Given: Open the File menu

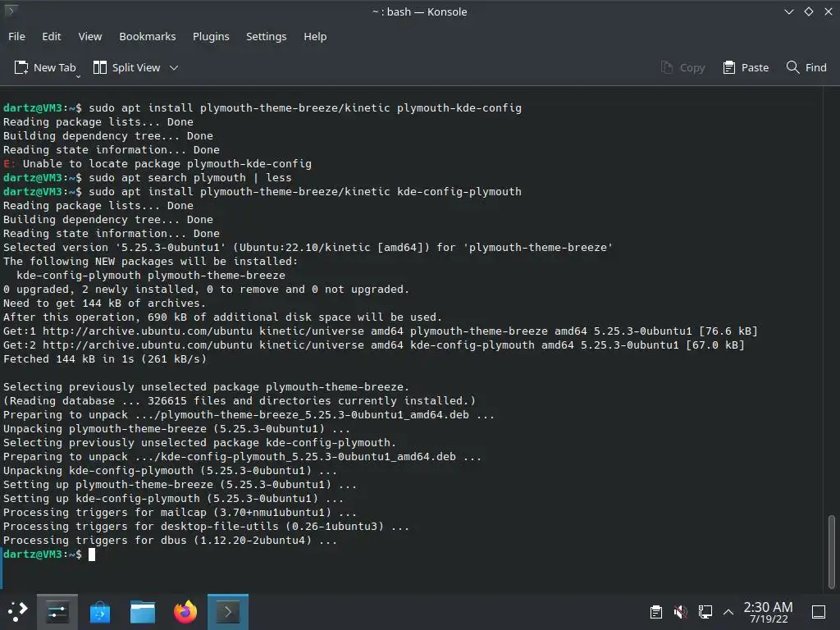Looking at the screenshot, I should pos(16,36).
